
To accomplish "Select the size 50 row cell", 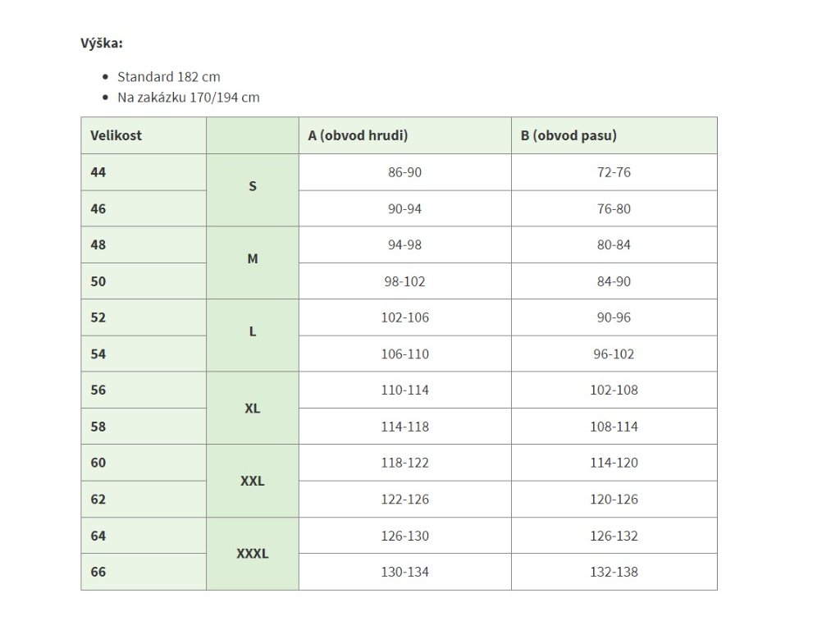I will [98, 281].
